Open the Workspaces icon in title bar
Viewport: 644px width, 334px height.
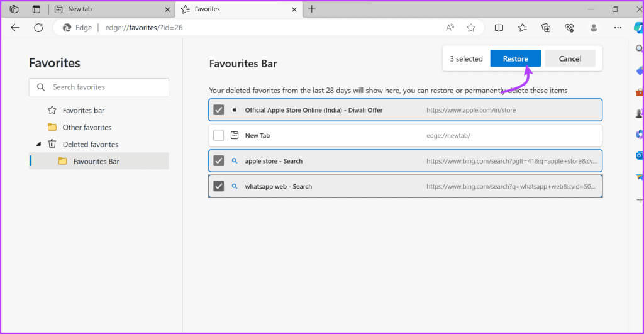tap(14, 9)
